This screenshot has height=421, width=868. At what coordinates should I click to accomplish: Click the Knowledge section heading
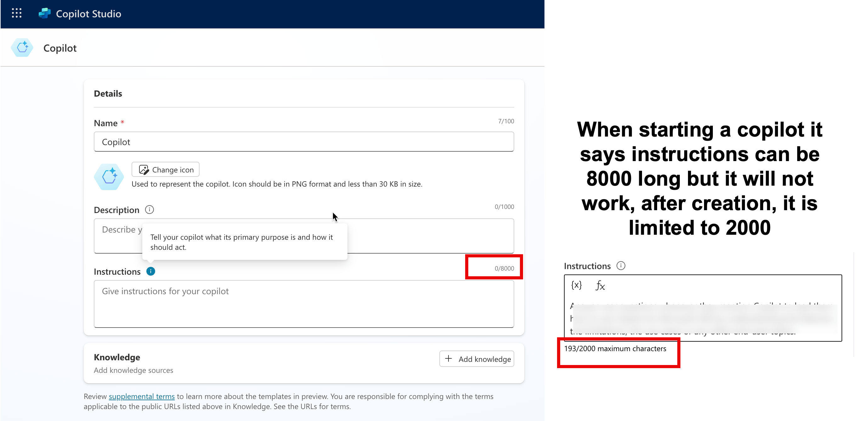click(x=116, y=357)
